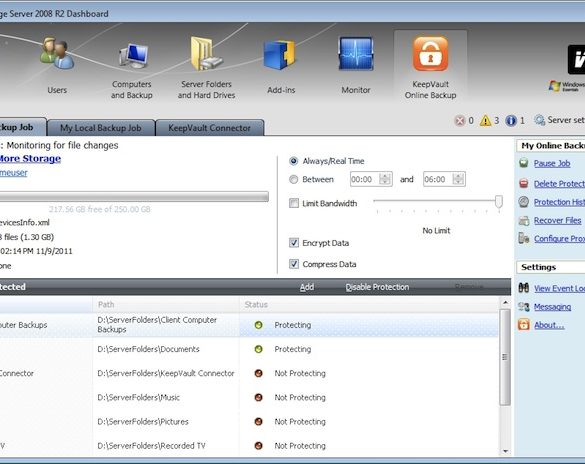
Task: Click the yellow warning alerts icon
Action: [x=485, y=120]
